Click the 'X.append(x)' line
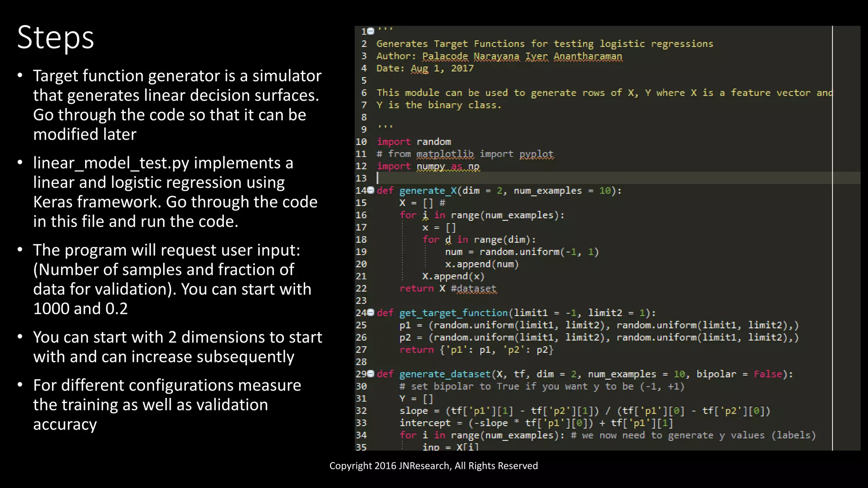868x488 pixels. (x=453, y=276)
